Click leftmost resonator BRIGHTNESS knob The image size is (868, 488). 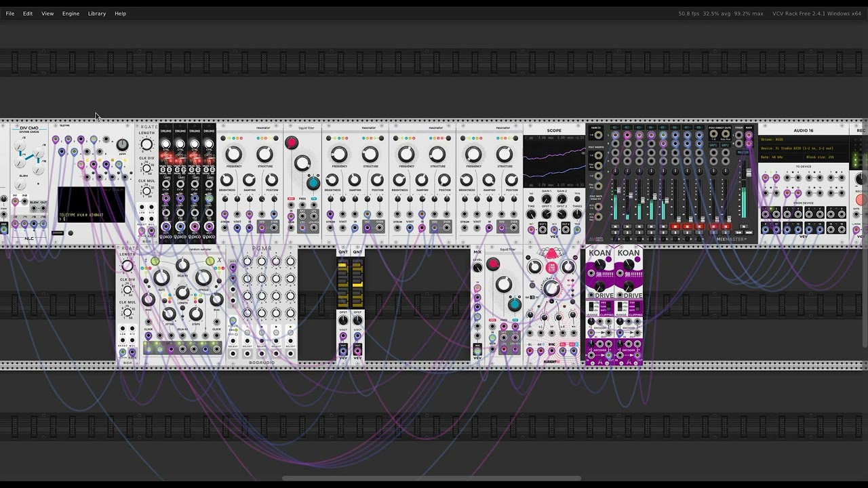click(226, 180)
